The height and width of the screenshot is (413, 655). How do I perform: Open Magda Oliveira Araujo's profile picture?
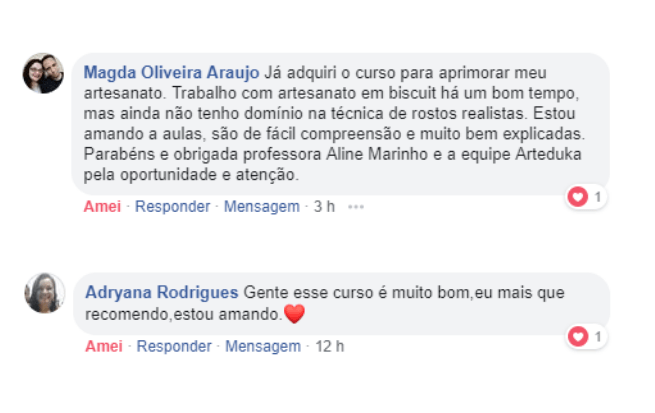[x=43, y=74]
